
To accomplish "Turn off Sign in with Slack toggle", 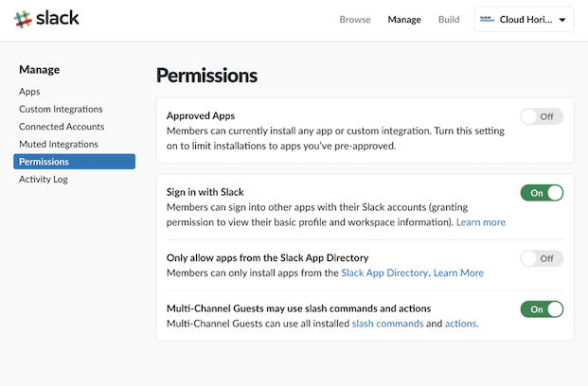I will pos(542,193).
